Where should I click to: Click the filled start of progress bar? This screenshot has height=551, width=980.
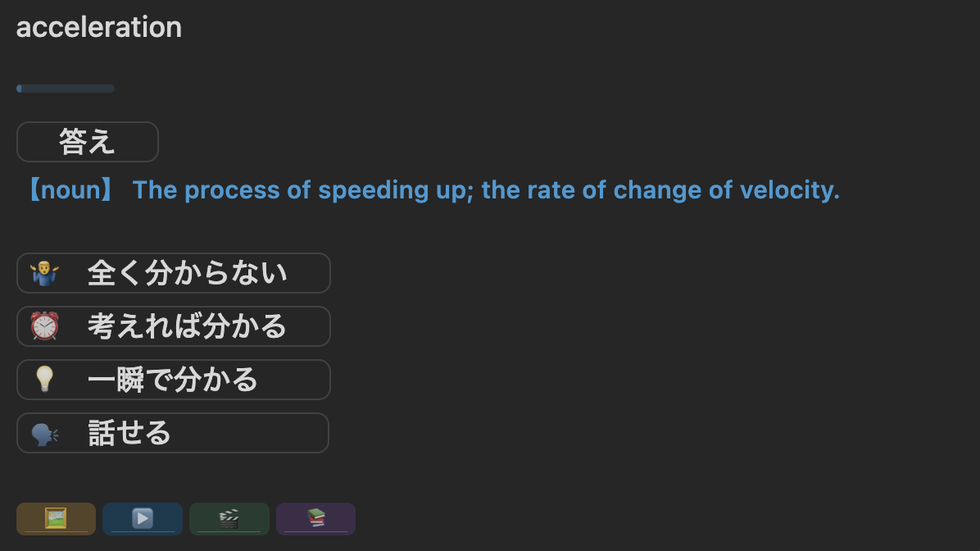click(x=19, y=89)
